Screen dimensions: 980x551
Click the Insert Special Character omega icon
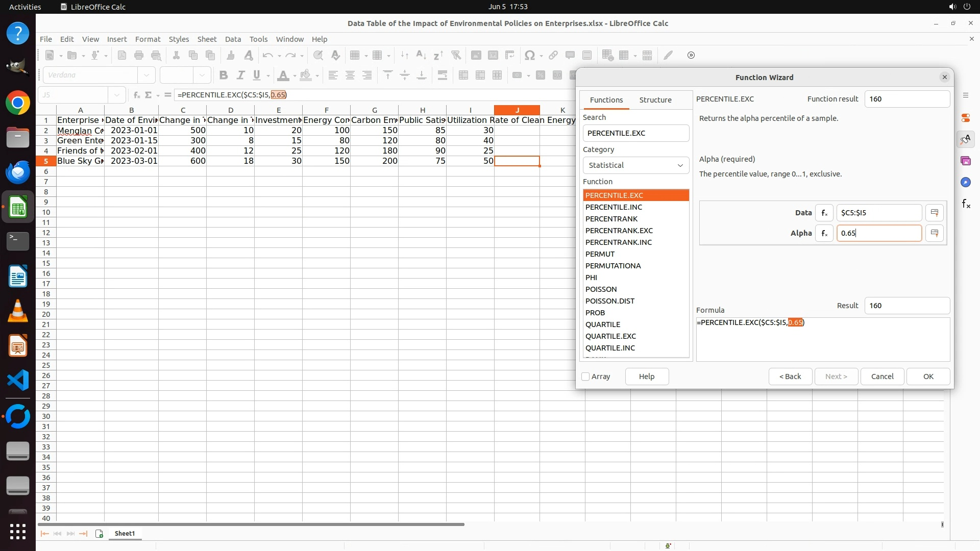pos(530,55)
